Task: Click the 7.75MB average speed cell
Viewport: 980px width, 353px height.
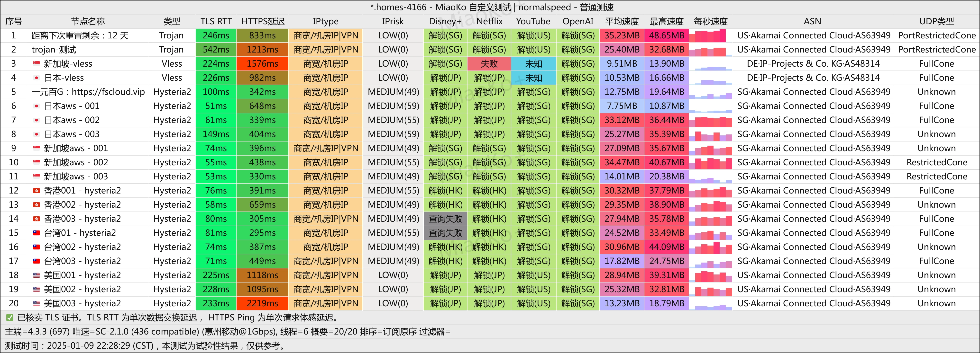Action: point(622,106)
